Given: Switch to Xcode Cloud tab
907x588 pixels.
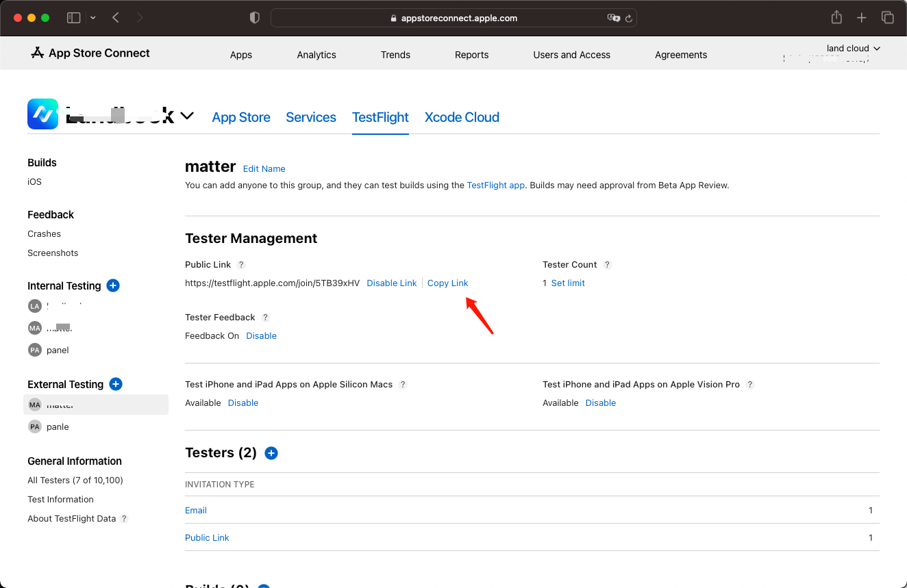Looking at the screenshot, I should click(462, 117).
